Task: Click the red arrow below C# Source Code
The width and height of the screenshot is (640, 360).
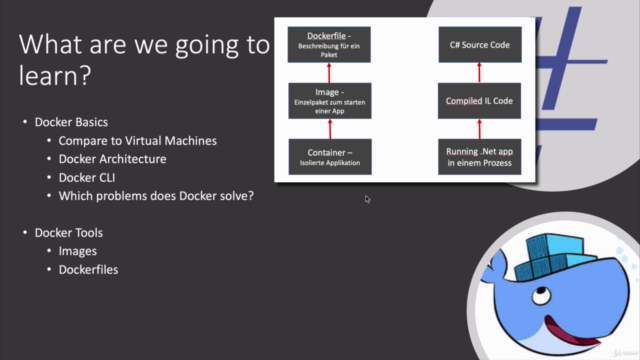Action: point(479,73)
